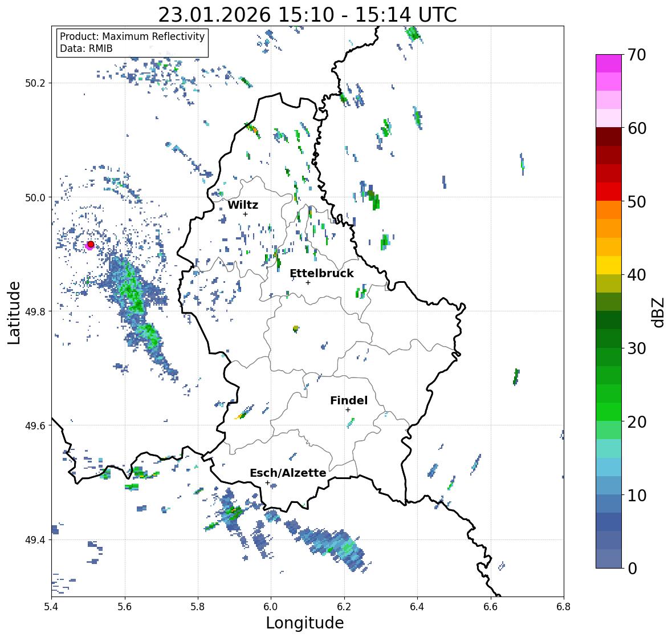Click the 49.6 latitude tick label
672x637 pixels.
(x=35, y=425)
